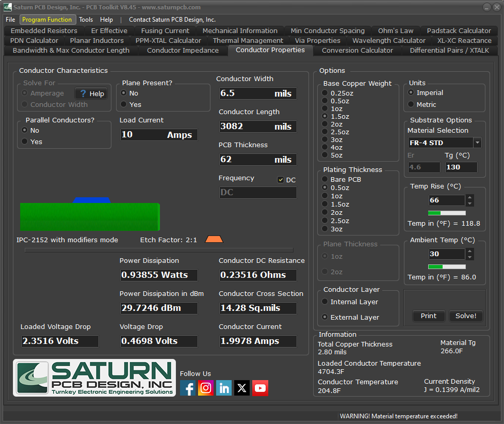Select External Layer conductor layer
This screenshot has height=424, width=504.
[x=350, y=317]
